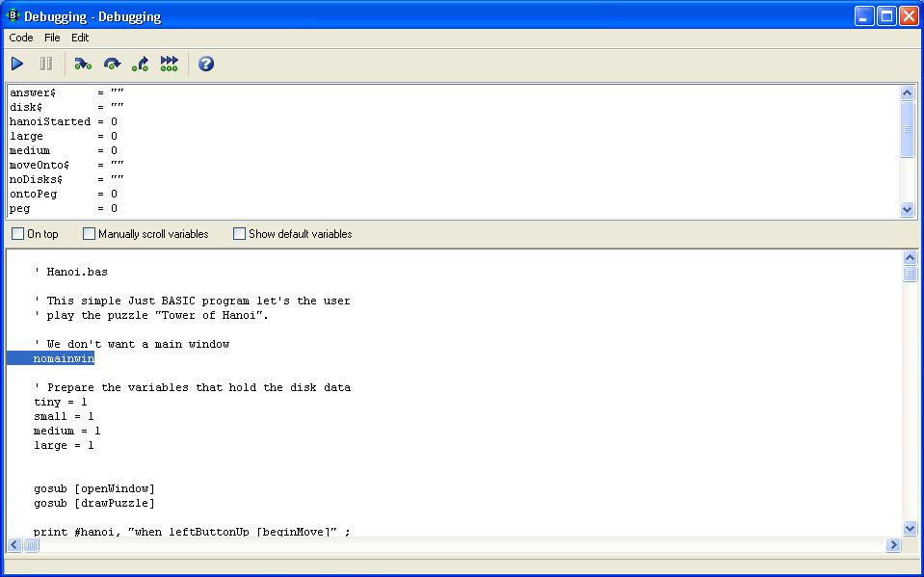Select the noDisks$ variable row
This screenshot has width=924, height=577.
(66, 179)
